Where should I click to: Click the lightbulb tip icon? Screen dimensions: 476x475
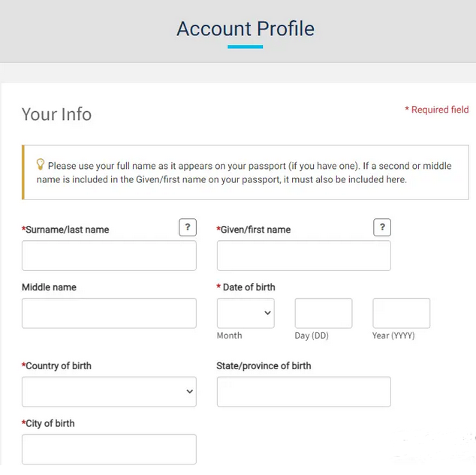(41, 164)
